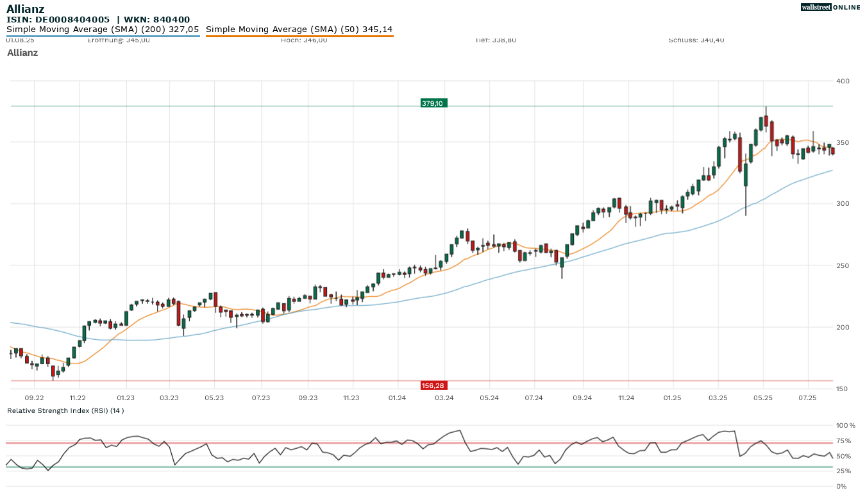
Task: Click the SMA (50) 345,14 legend label
Action: (x=299, y=29)
